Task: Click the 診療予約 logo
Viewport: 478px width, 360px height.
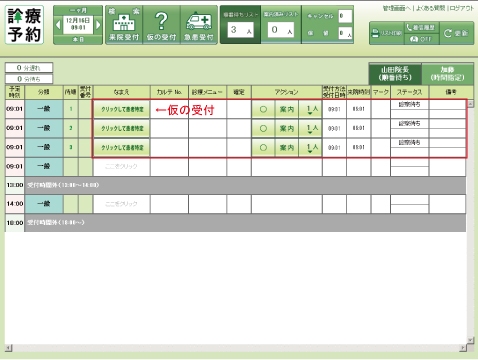Action: 24,25
